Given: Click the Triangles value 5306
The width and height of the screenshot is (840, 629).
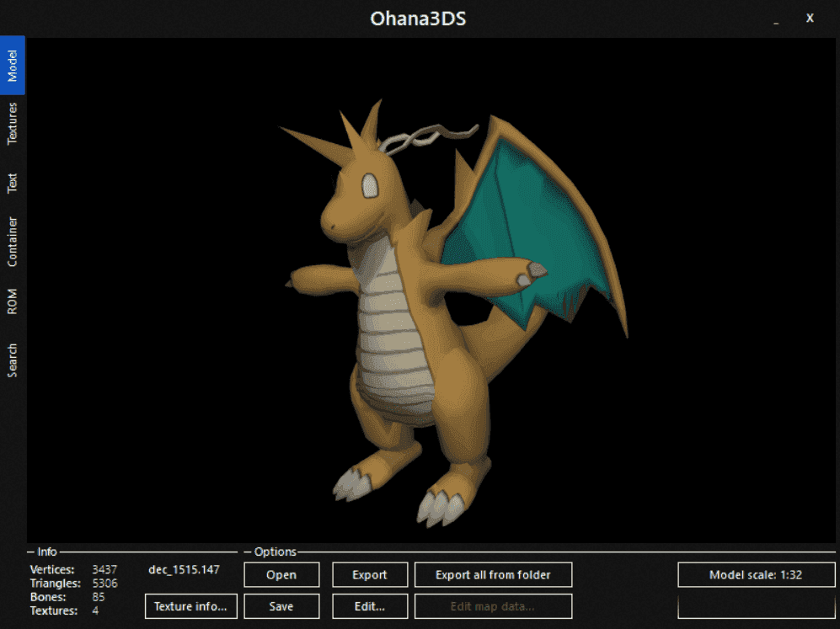Looking at the screenshot, I should 104,584.
